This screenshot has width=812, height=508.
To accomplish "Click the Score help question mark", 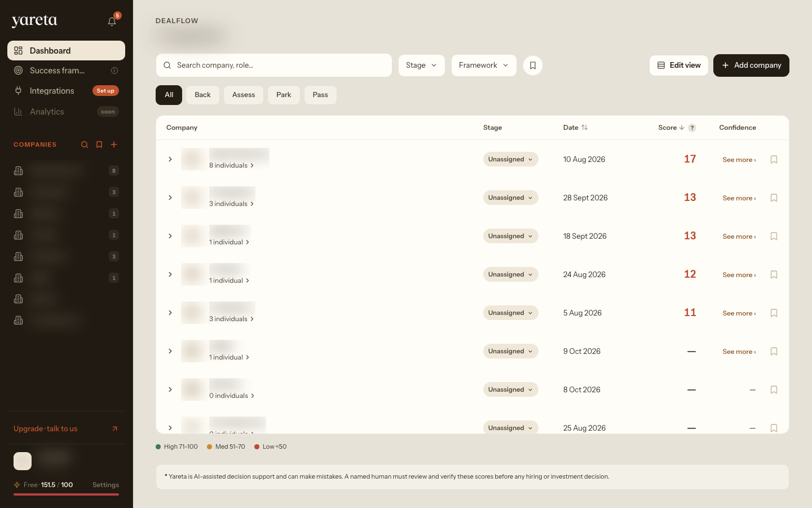I will click(692, 128).
